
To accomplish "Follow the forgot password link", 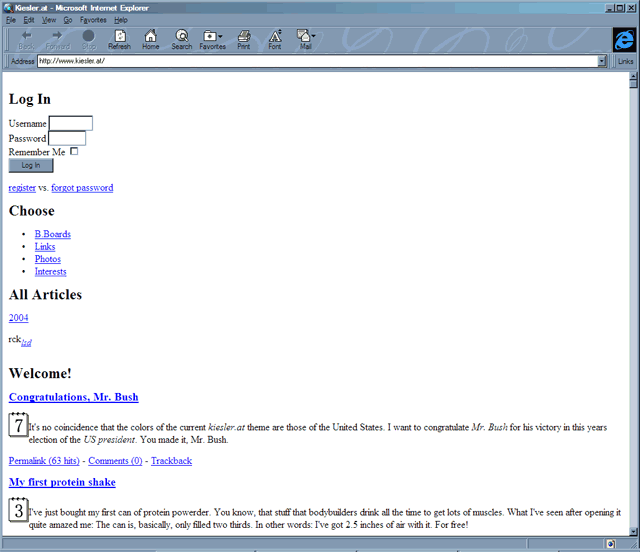I will click(82, 188).
